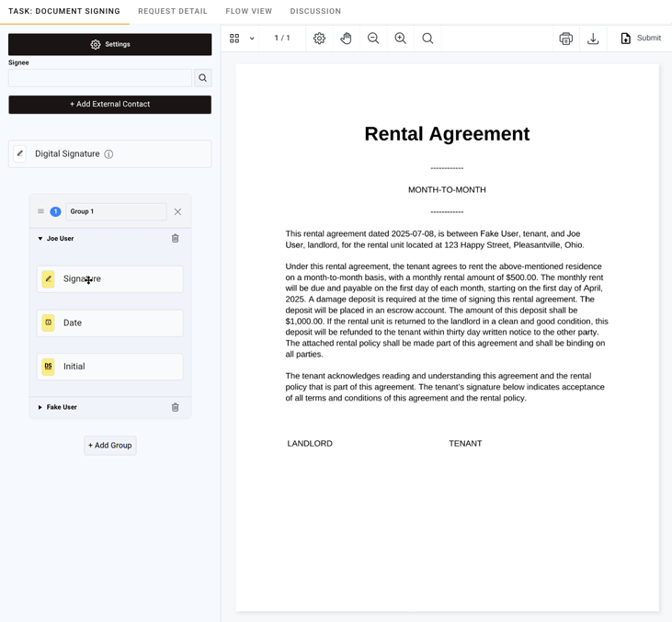This screenshot has width=672, height=622.
Task: Click the signee search magnifier icon
Action: click(203, 78)
